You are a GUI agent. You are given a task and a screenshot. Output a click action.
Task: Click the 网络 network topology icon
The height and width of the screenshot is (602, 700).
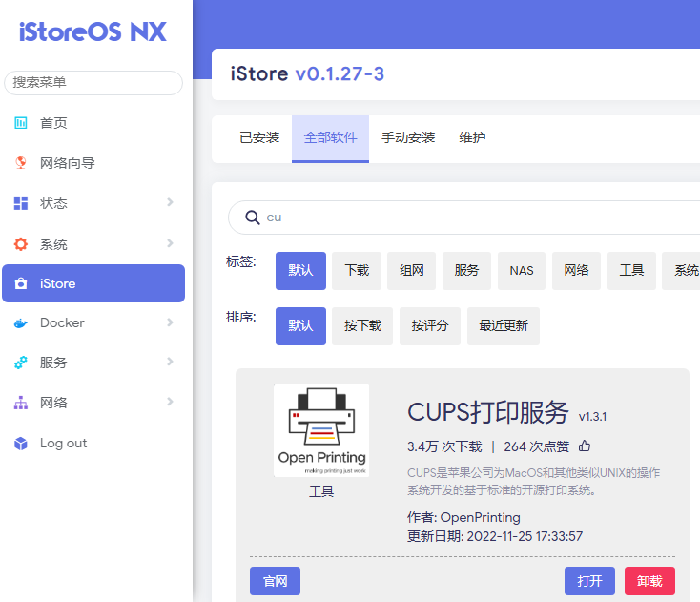[21, 403]
